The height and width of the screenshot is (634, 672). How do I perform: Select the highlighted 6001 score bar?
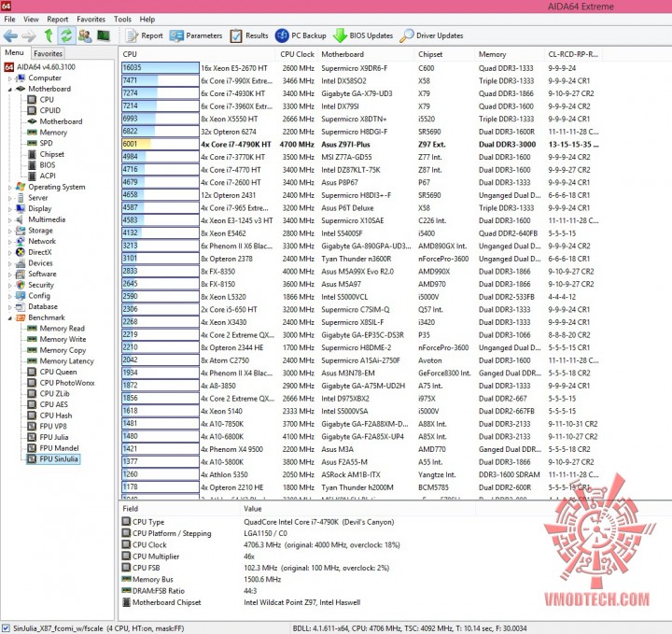click(161, 144)
